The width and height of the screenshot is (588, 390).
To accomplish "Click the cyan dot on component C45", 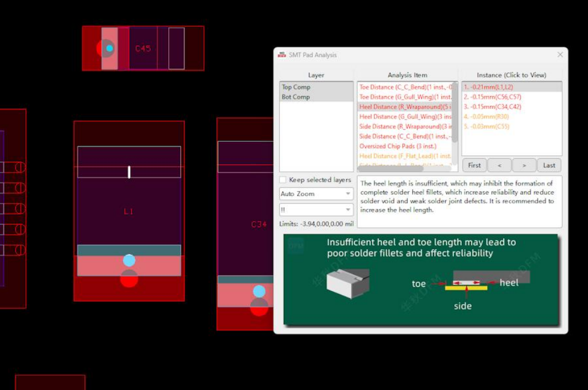I will pyautogui.click(x=109, y=48).
